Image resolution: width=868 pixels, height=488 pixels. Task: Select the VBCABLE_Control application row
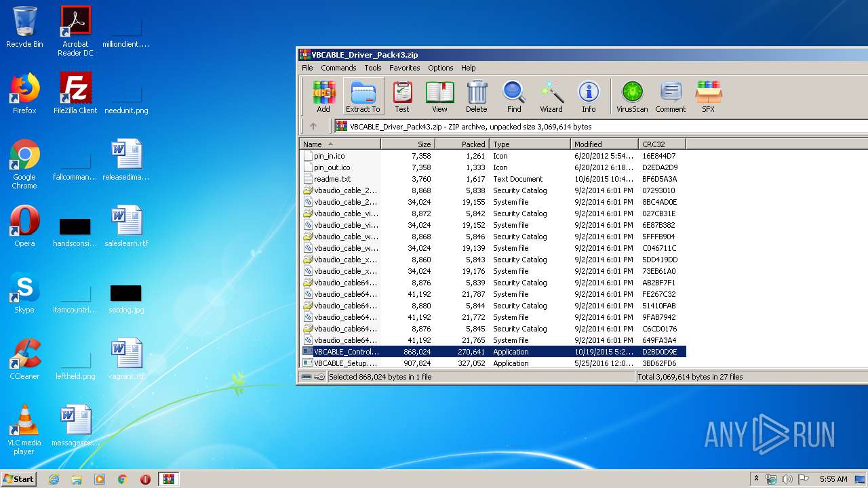[x=493, y=352]
